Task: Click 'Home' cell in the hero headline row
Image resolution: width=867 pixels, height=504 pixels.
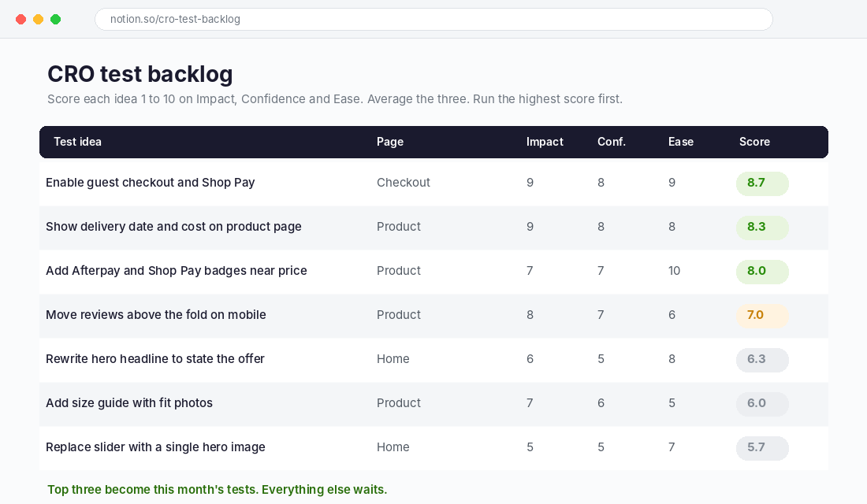Action: (393, 359)
